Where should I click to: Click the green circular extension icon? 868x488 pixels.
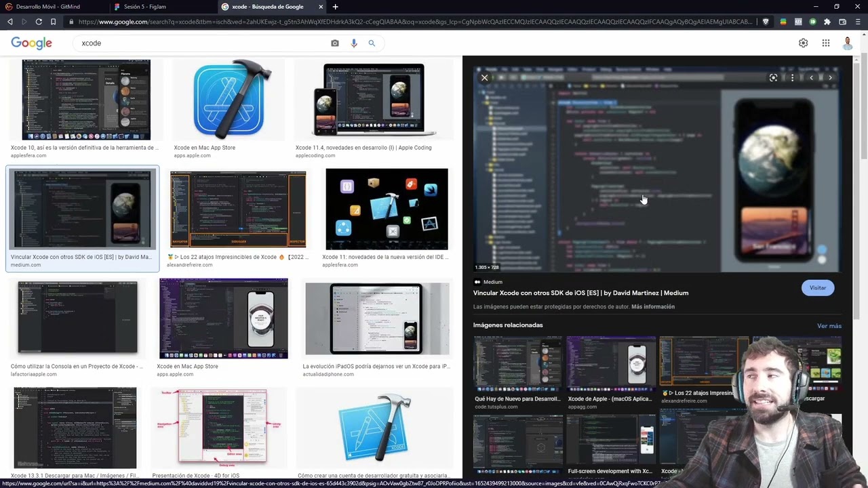click(813, 22)
